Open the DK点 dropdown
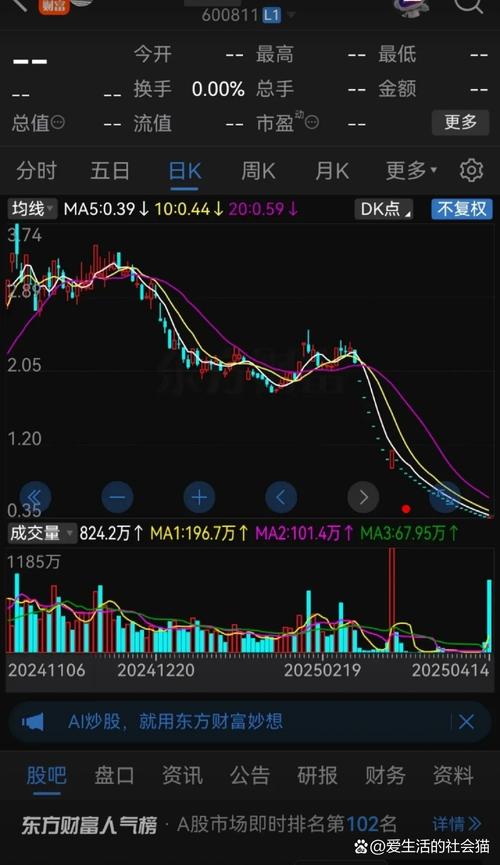This screenshot has height=865, width=500. point(384,209)
